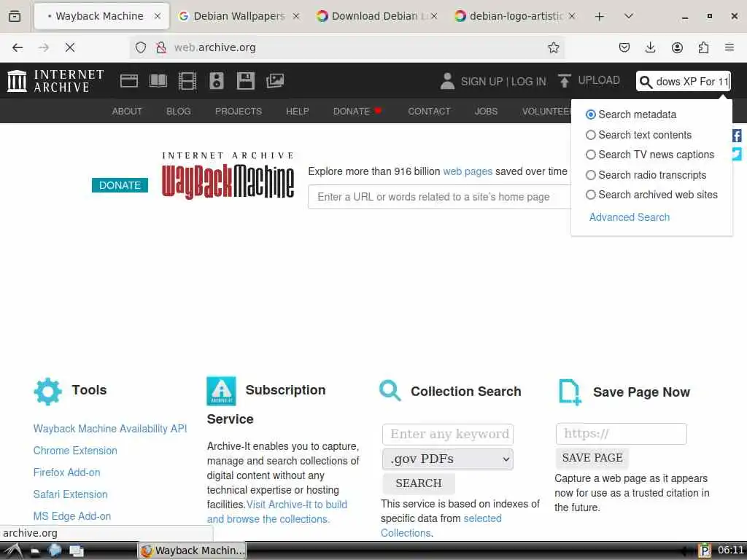The image size is (747, 560).
Task: Click the Collection SEARCH button
Action: tap(419, 483)
